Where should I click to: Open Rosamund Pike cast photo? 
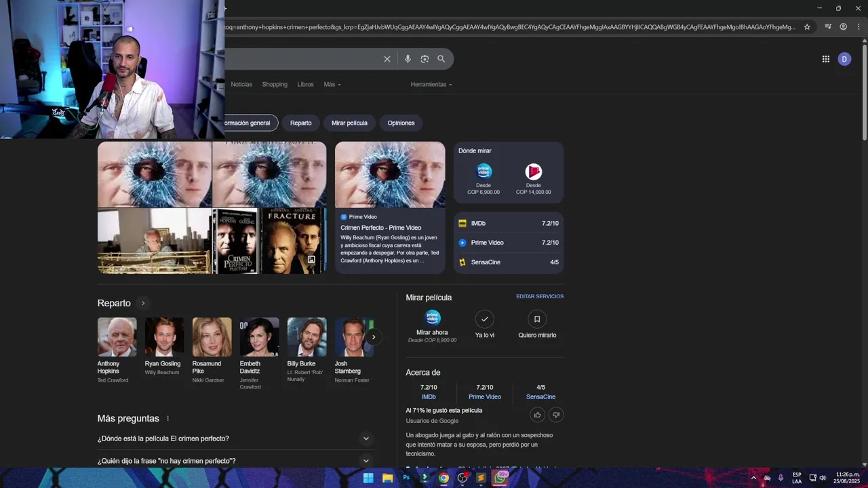[212, 337]
